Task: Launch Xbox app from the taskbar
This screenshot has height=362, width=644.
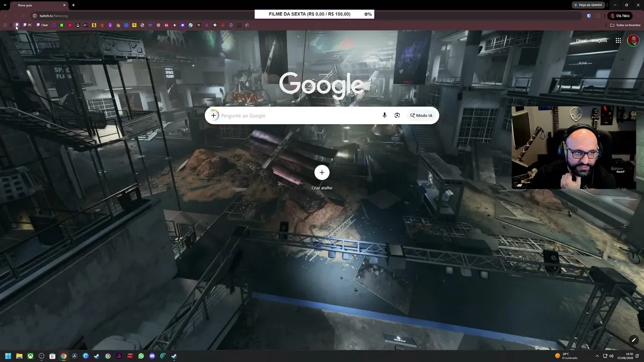Action: [x=30, y=356]
